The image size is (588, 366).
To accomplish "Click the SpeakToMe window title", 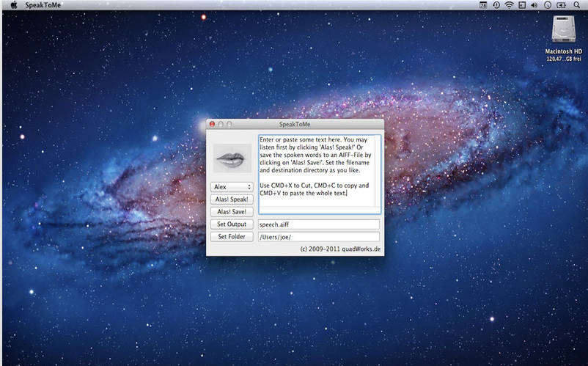I will click(x=295, y=124).
